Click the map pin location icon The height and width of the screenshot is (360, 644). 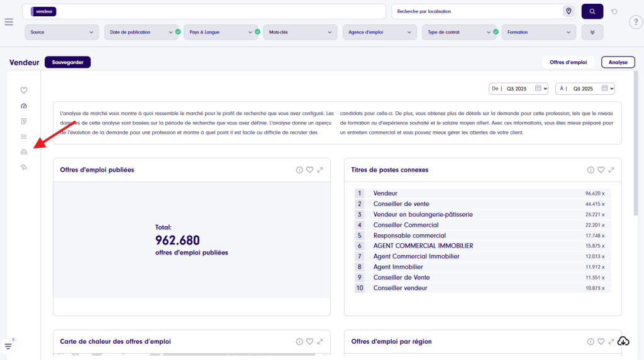[x=569, y=11]
